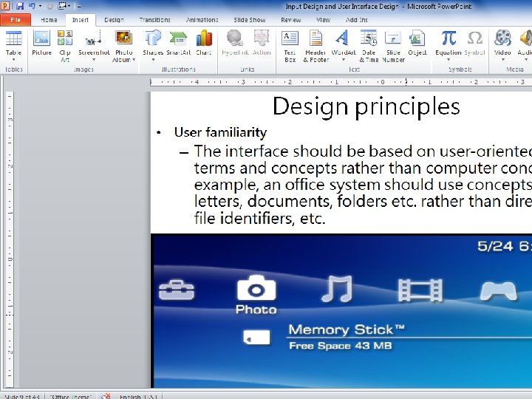Insert a Picture from file
Viewport: 532px width, 399px height.
41,42
